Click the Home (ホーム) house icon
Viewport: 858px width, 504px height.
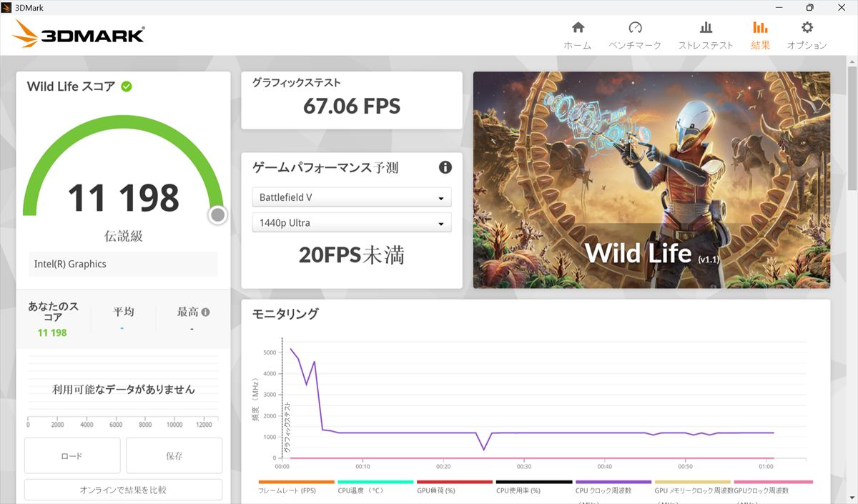578,29
